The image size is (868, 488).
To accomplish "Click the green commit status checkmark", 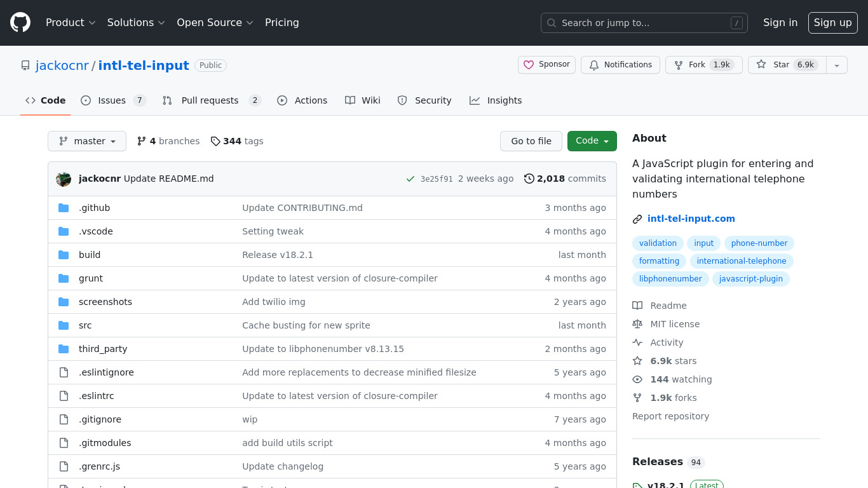I will (x=410, y=179).
